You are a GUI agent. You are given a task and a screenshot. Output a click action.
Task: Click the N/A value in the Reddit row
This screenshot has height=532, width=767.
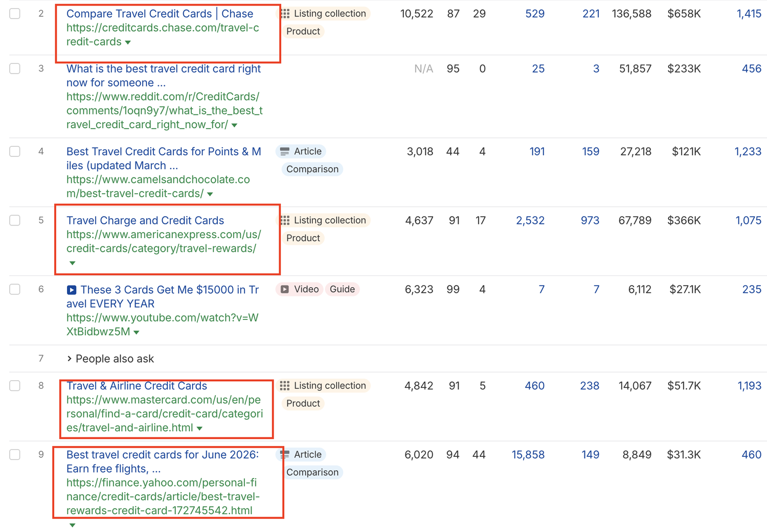coord(423,68)
